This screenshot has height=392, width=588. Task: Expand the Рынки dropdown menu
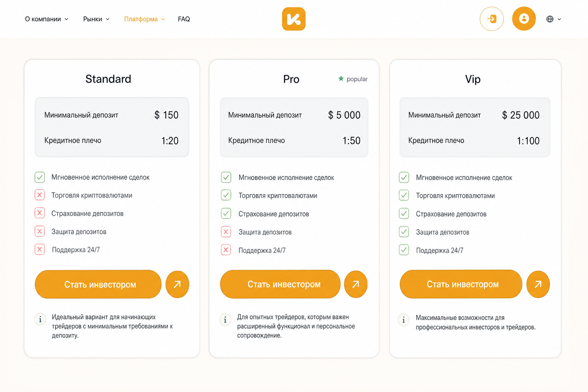[x=96, y=19]
